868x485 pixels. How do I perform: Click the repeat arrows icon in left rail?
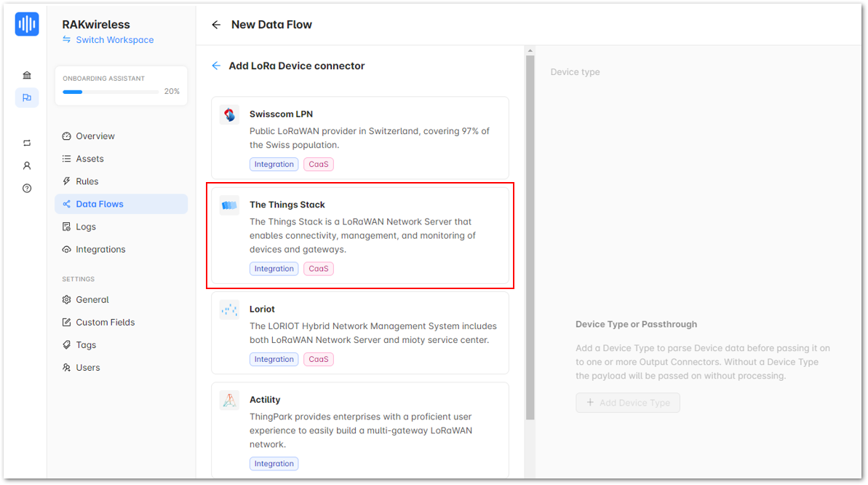pyautogui.click(x=27, y=143)
